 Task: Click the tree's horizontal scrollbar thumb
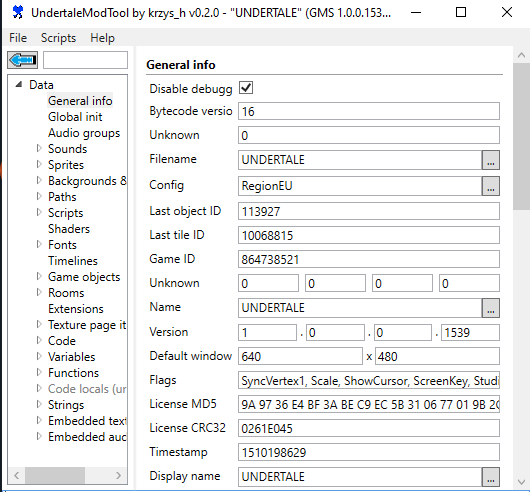click(55, 475)
